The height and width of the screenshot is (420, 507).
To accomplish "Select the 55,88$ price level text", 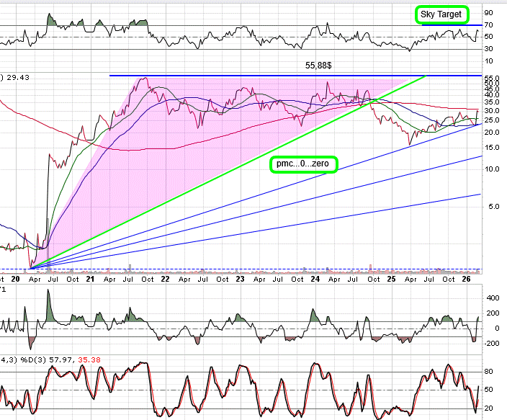I will [x=319, y=65].
